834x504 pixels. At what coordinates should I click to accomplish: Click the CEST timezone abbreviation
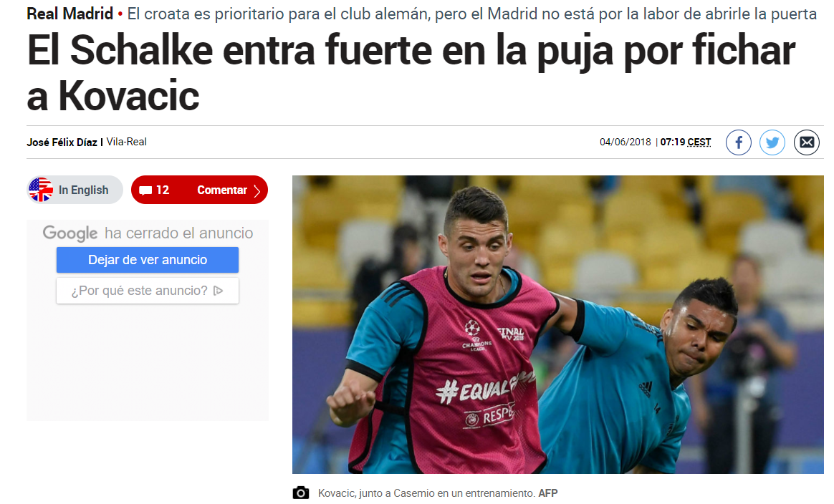(x=699, y=142)
